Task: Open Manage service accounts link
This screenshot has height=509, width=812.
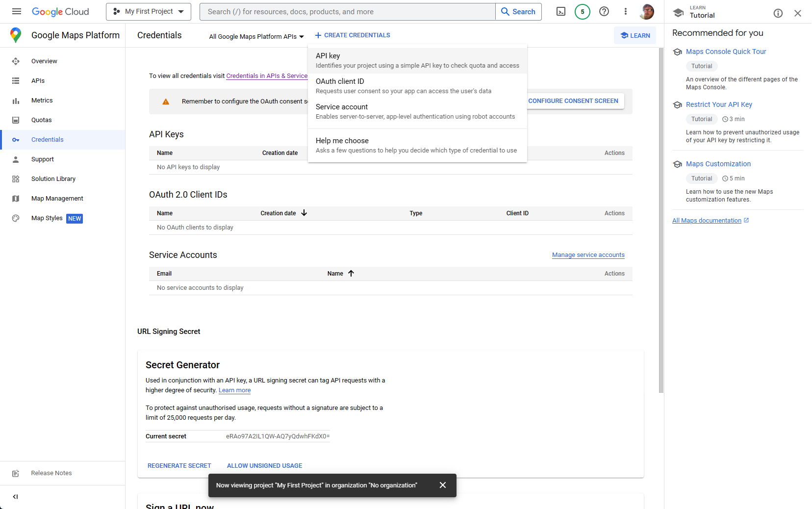Action: tap(588, 255)
